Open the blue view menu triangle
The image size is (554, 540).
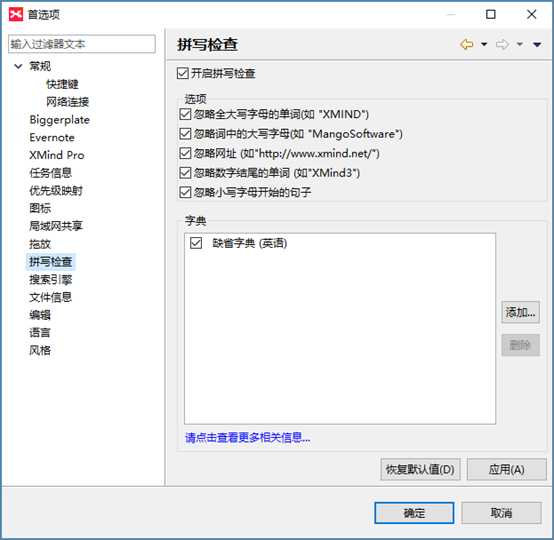tap(537, 45)
